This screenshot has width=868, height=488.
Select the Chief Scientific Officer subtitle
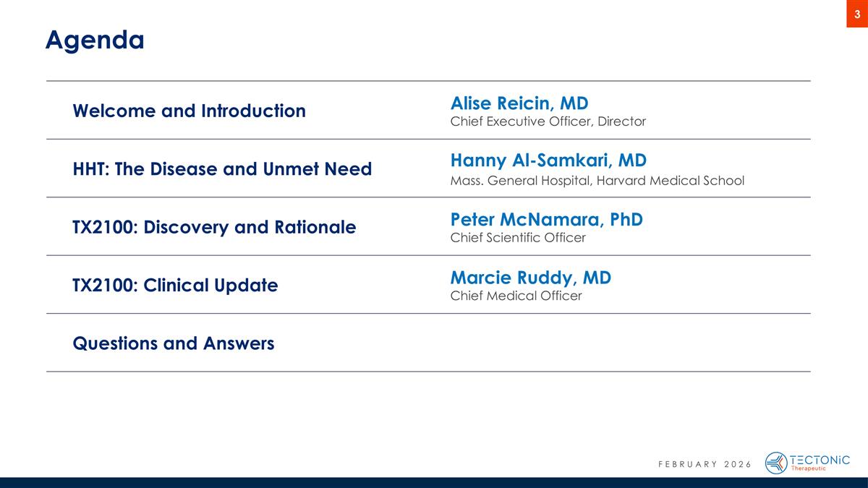click(x=518, y=237)
